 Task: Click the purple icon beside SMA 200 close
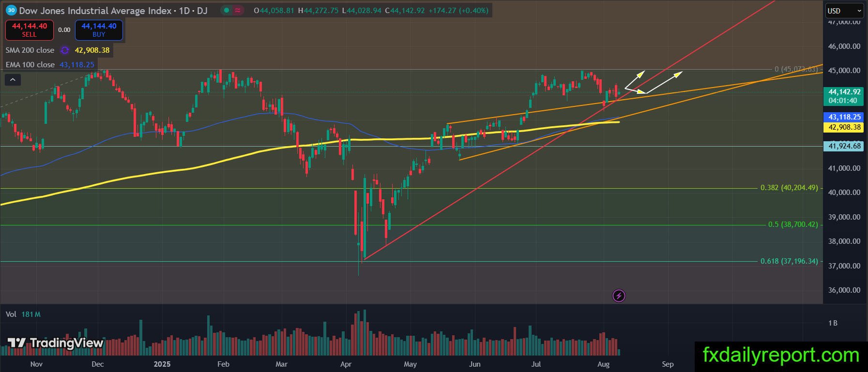(x=64, y=50)
